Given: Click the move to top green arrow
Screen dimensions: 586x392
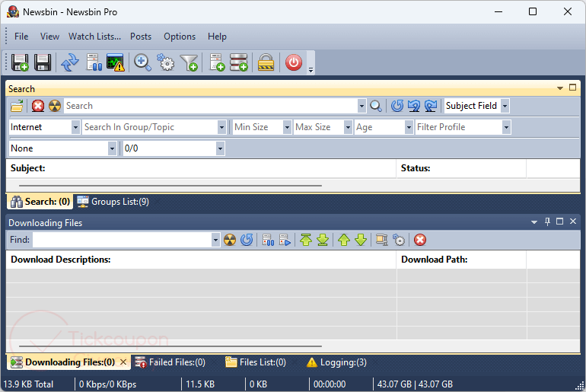Looking at the screenshot, I should [306, 240].
